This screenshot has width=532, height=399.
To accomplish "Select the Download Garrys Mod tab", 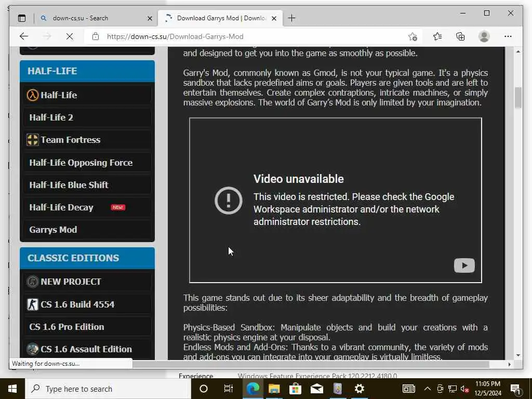I will (x=221, y=18).
